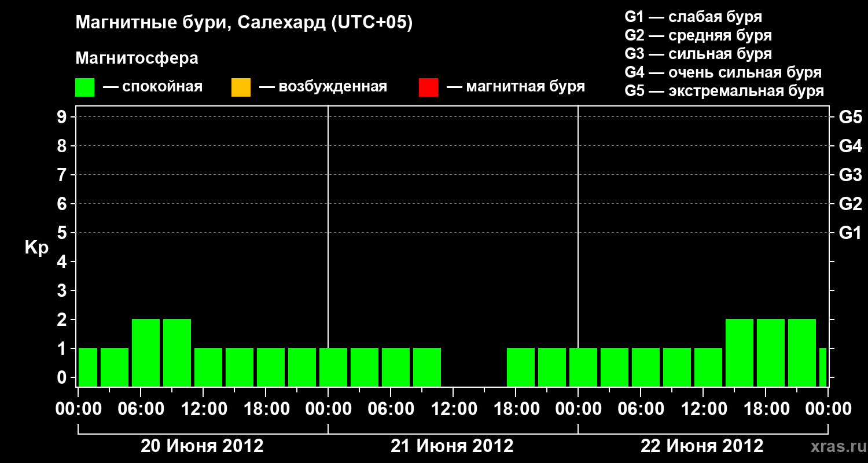868x463 pixels.
Task: Click the orange "возбужденная" legend color square
Action: [241, 87]
